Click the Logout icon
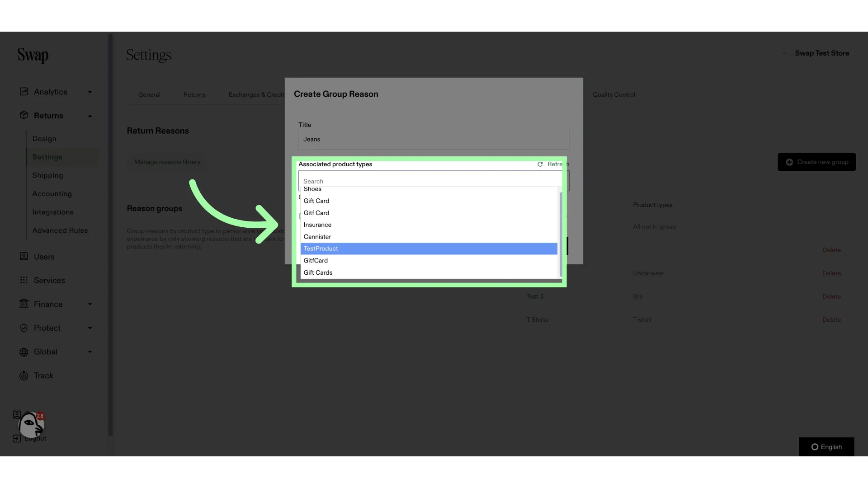The height and width of the screenshot is (488, 868). (17, 438)
